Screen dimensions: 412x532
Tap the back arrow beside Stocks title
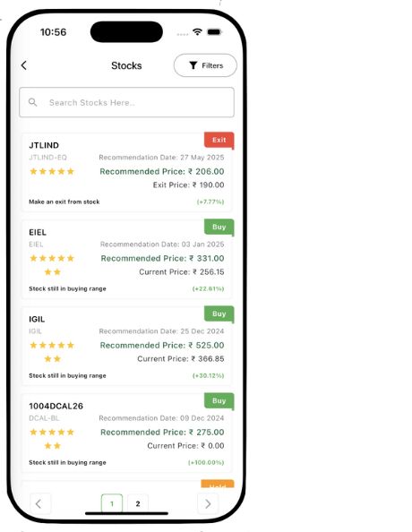(x=24, y=65)
